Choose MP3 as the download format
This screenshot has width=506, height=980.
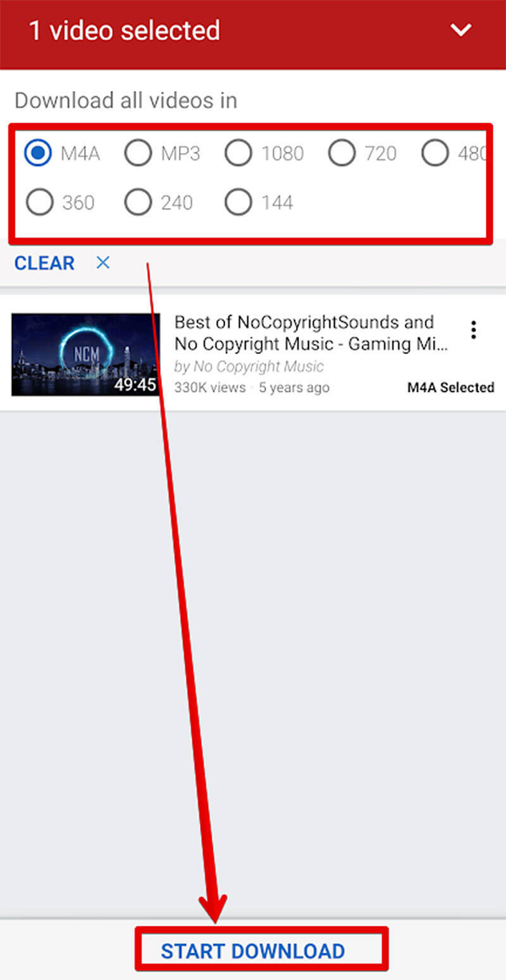click(x=138, y=153)
